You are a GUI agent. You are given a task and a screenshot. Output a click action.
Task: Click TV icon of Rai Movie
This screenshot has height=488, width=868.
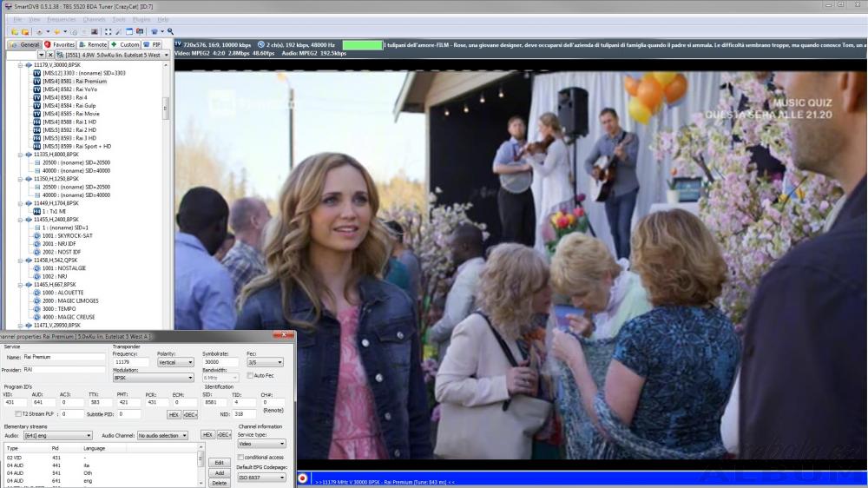click(37, 114)
